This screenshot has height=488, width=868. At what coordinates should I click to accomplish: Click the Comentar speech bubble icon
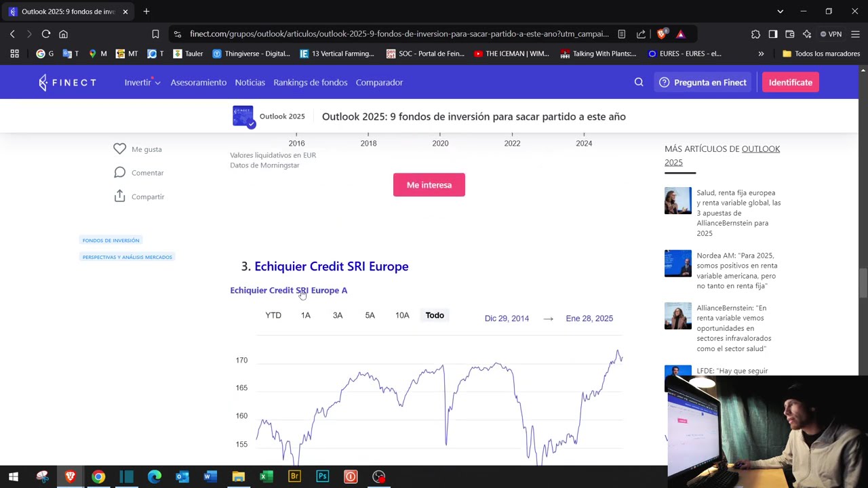[x=119, y=172]
